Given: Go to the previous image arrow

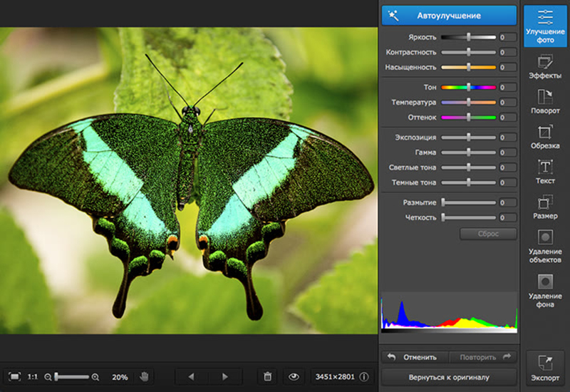Looking at the screenshot, I should 191,376.
